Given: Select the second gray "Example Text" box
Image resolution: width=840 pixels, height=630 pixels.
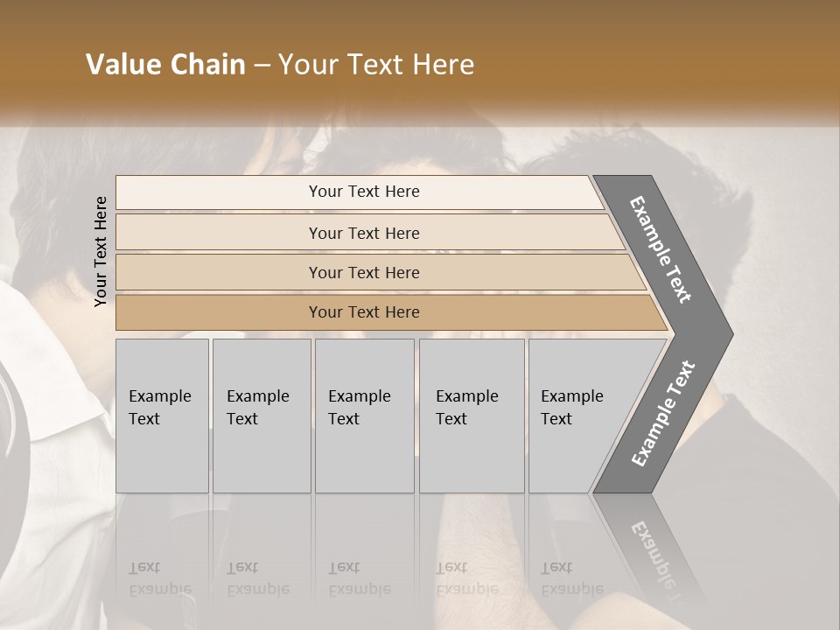Looking at the screenshot, I should (262, 416).
